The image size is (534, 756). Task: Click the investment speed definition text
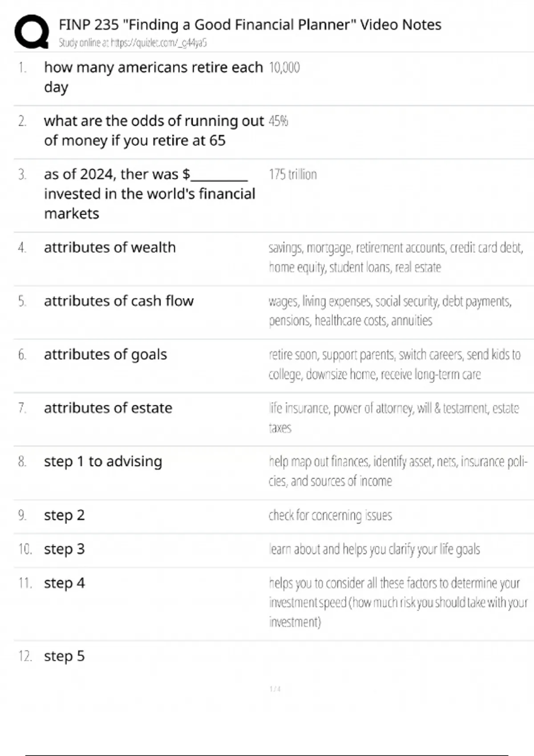pyautogui.click(x=398, y=602)
